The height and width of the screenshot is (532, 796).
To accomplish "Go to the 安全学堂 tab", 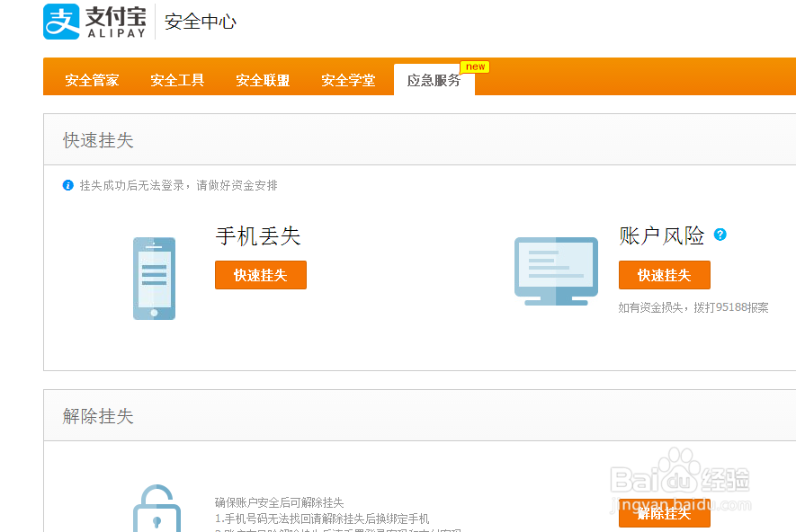I will (348, 80).
